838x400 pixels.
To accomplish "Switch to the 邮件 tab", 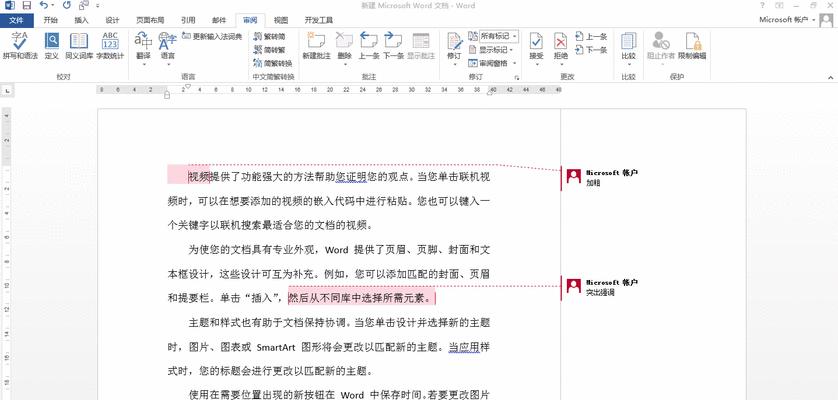I will point(219,20).
